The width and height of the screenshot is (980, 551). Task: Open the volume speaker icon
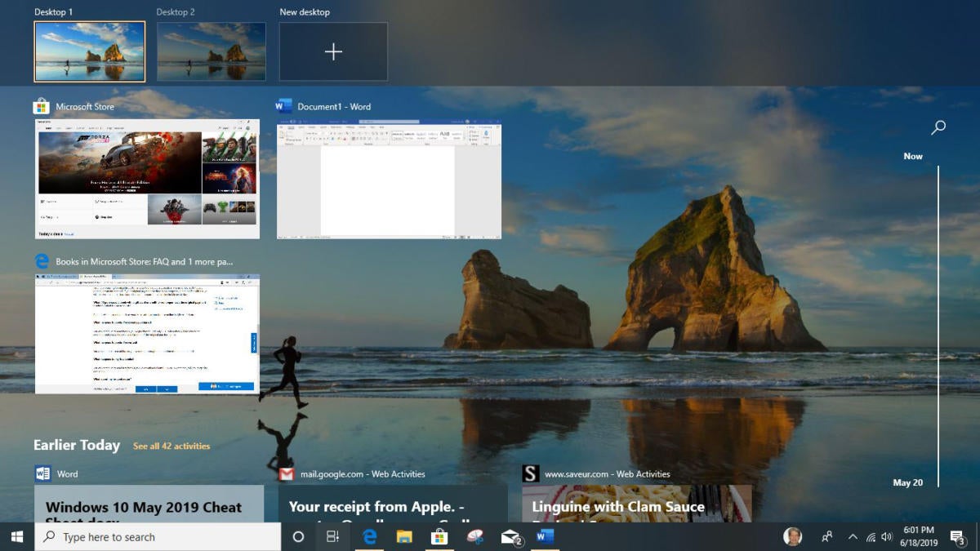pos(886,536)
